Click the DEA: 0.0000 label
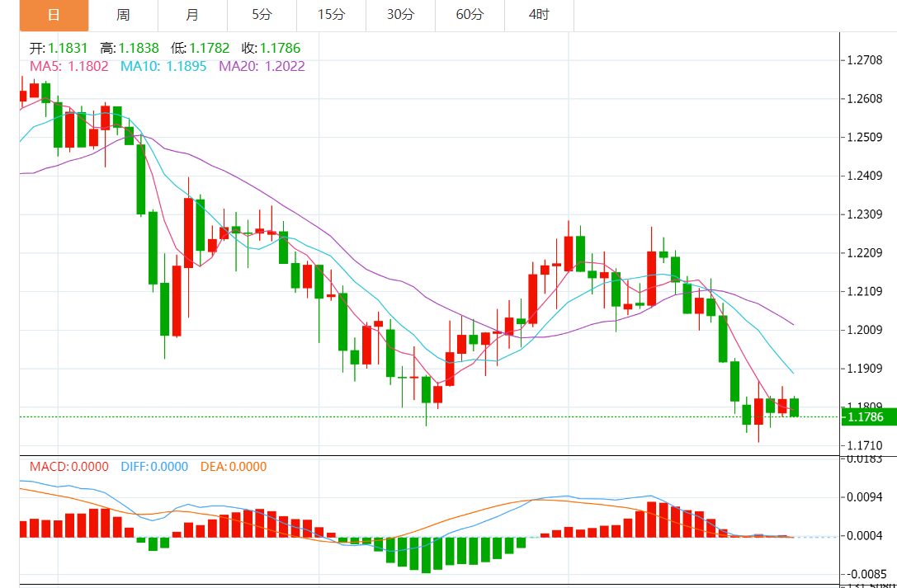Screen dimensions: 897x588 point(234,467)
